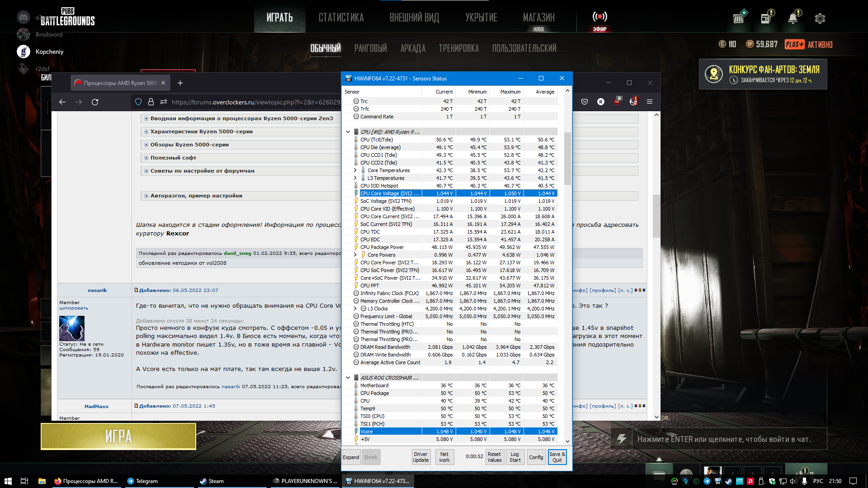Expand Core Powers sensor group
The width and height of the screenshot is (868, 488).
(355, 255)
